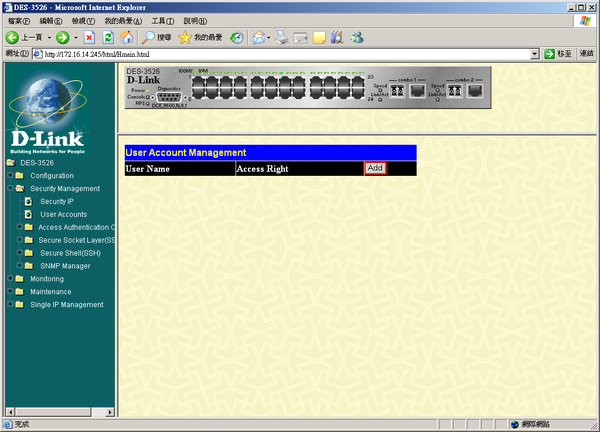Viewport: 600px width, 432px height.
Task: Go to Home page icon
Action: point(127,37)
